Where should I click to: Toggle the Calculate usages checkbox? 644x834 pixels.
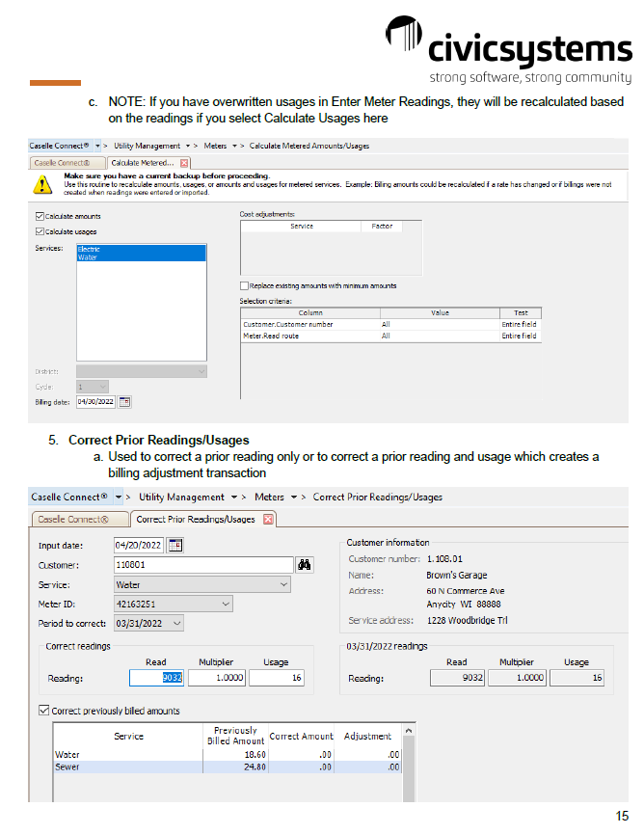click(x=40, y=231)
